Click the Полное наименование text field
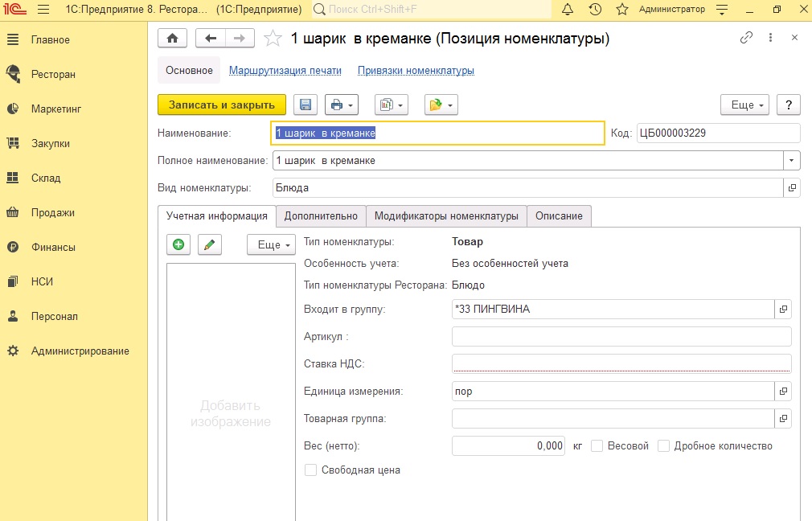Screen dimensions: 812x521 click(x=527, y=161)
